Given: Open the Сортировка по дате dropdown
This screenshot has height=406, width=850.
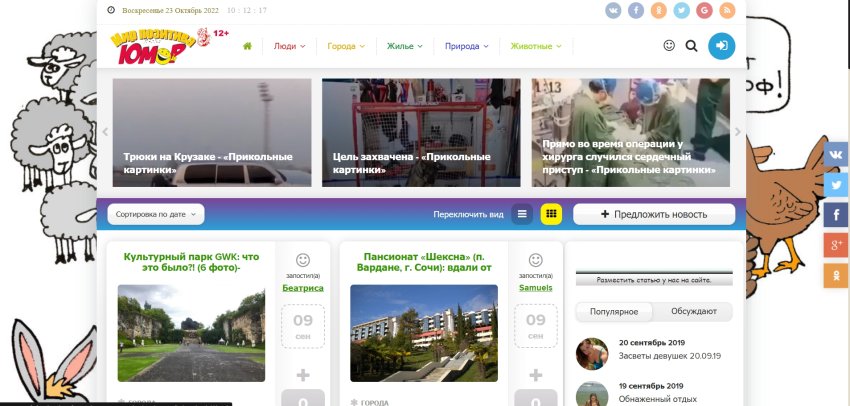Looking at the screenshot, I should pos(156,214).
